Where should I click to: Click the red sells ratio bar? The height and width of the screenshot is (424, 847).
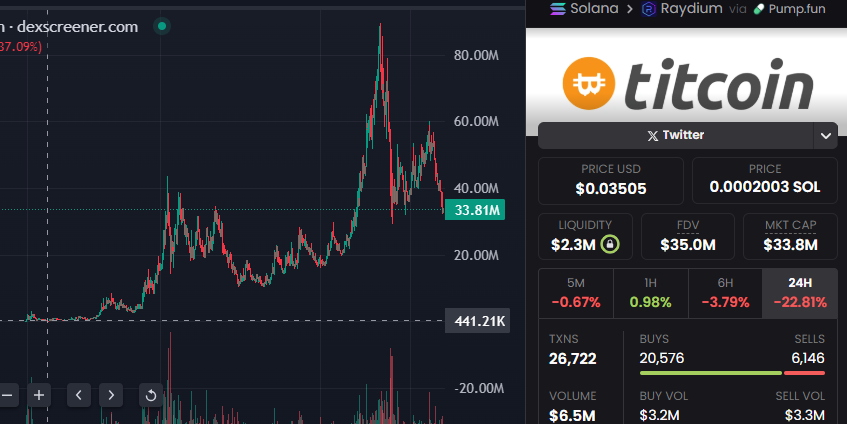point(804,373)
